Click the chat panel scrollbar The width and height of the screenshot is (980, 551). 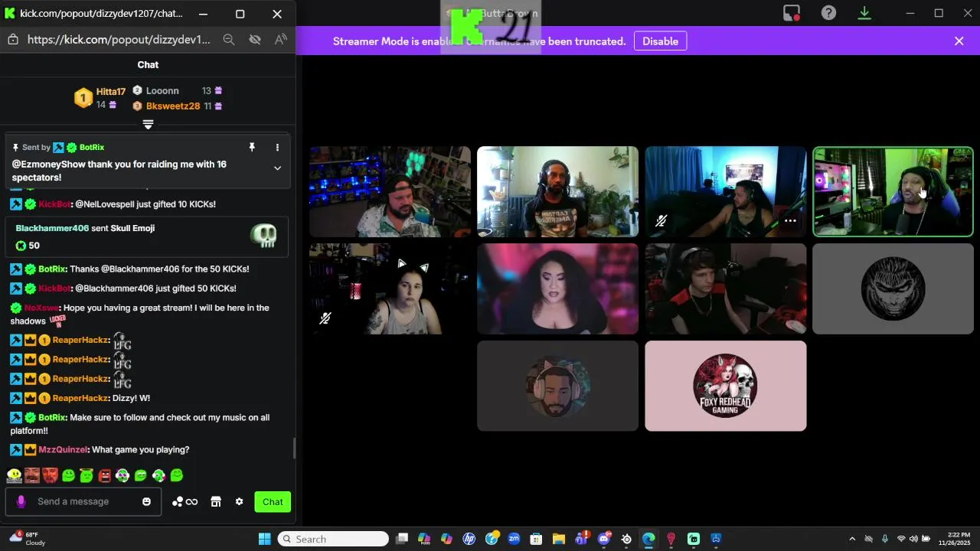pyautogui.click(x=294, y=448)
